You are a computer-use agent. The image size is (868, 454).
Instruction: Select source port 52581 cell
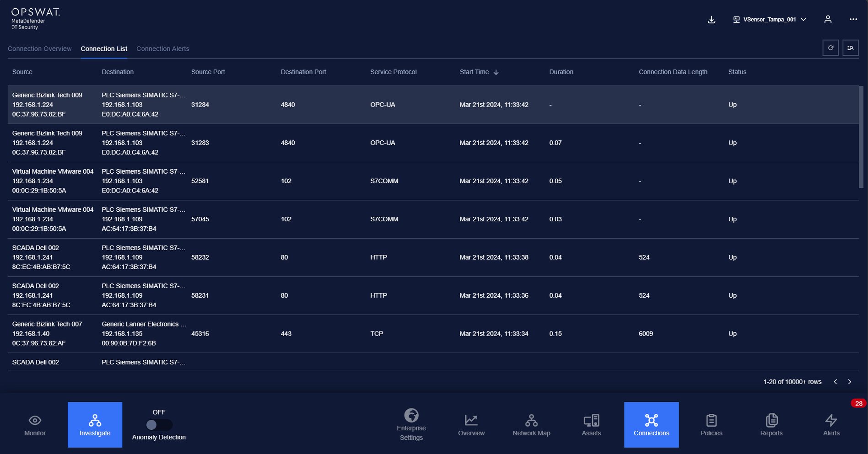pos(200,181)
